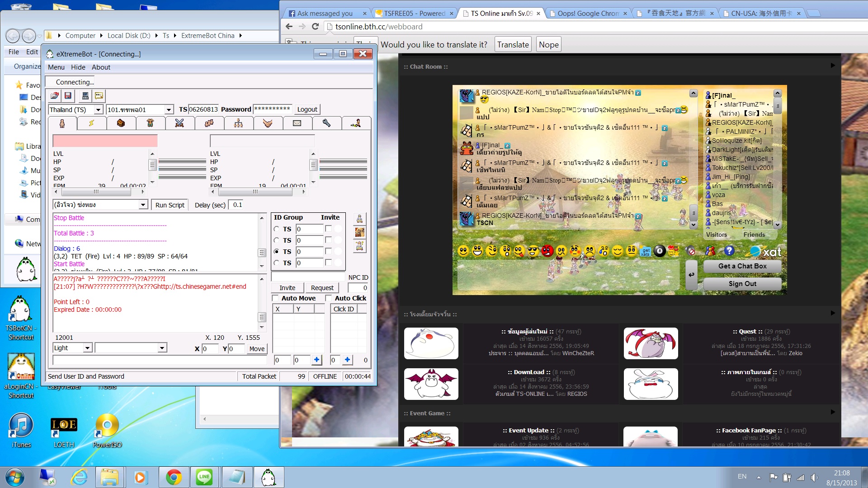Expand the script selection dropdown beside Run Script
868x488 pixels.
143,205
